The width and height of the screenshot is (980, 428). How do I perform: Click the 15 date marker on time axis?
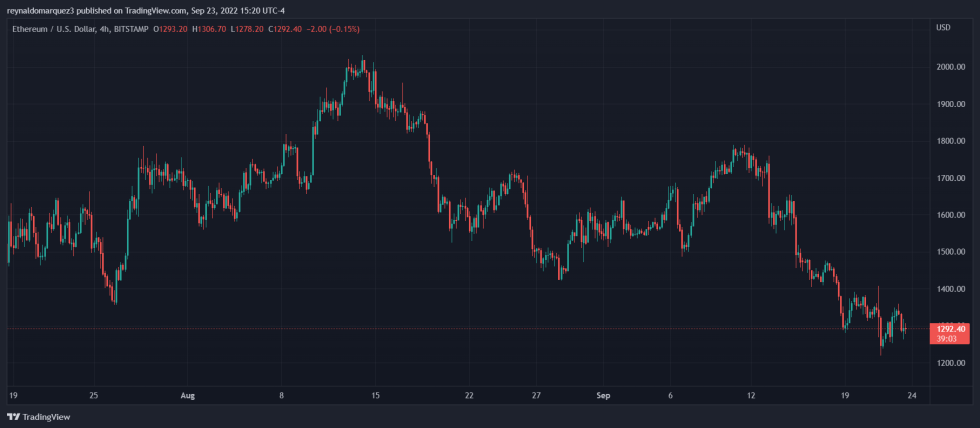(375, 395)
